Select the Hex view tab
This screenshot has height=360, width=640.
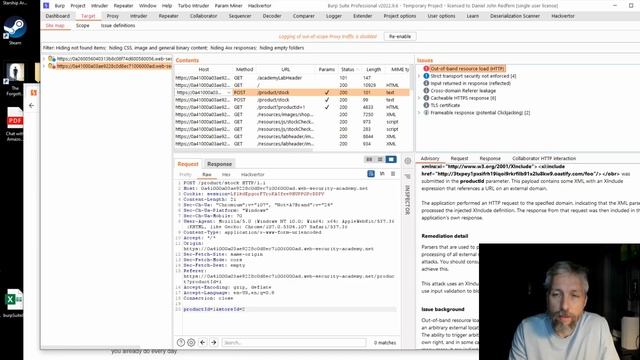point(226,174)
